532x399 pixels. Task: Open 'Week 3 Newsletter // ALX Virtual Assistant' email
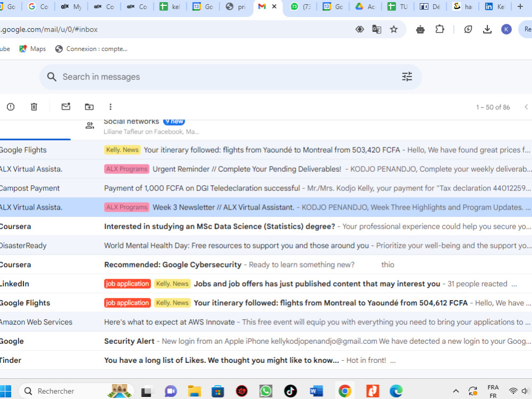tap(266, 207)
